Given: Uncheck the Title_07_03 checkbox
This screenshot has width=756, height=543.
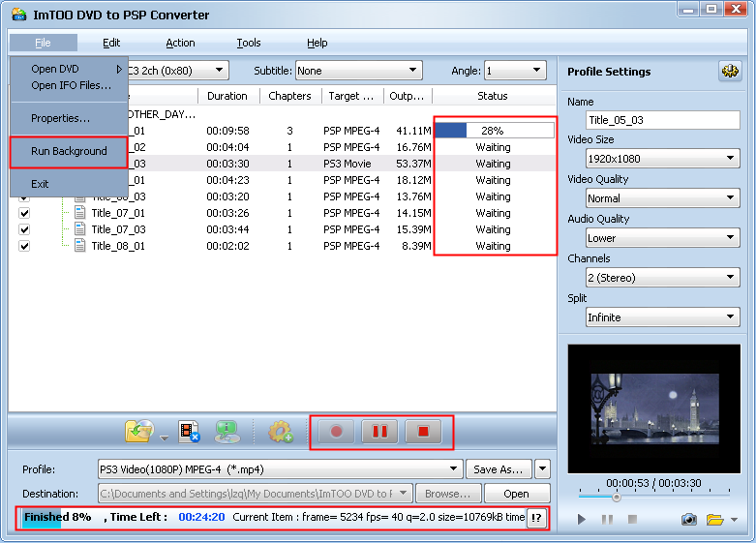Looking at the screenshot, I should pos(24,229).
